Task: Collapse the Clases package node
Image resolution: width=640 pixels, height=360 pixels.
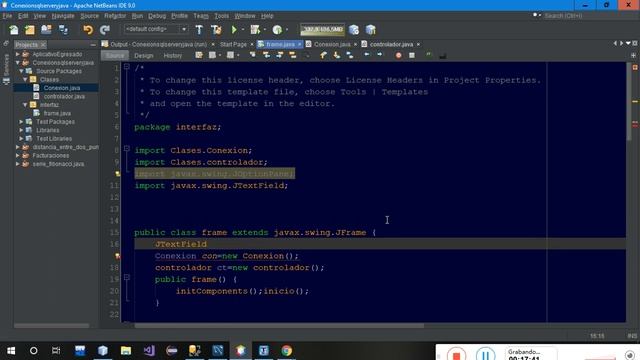Action: (25, 80)
